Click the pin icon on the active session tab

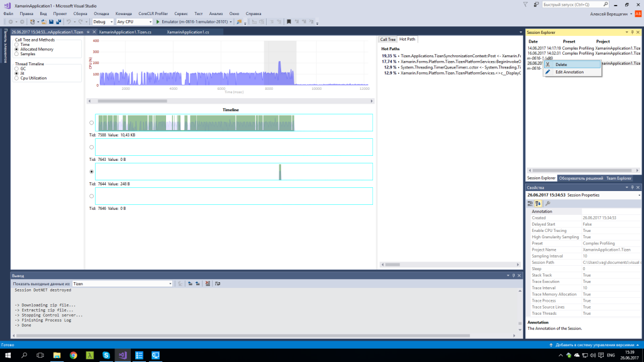coord(88,32)
